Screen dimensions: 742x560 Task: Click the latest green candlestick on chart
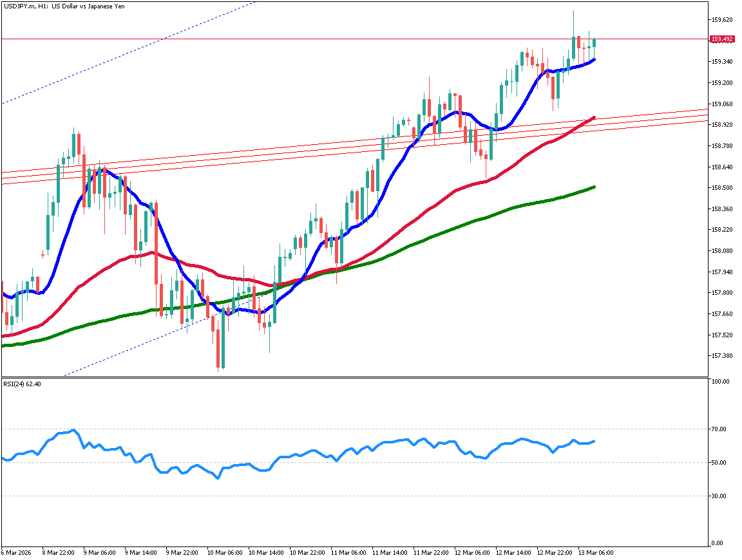point(594,42)
